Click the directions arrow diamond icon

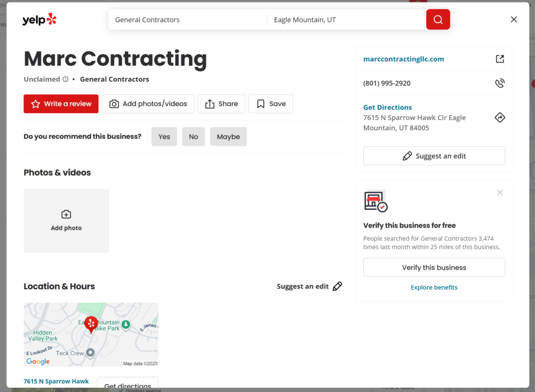point(499,117)
